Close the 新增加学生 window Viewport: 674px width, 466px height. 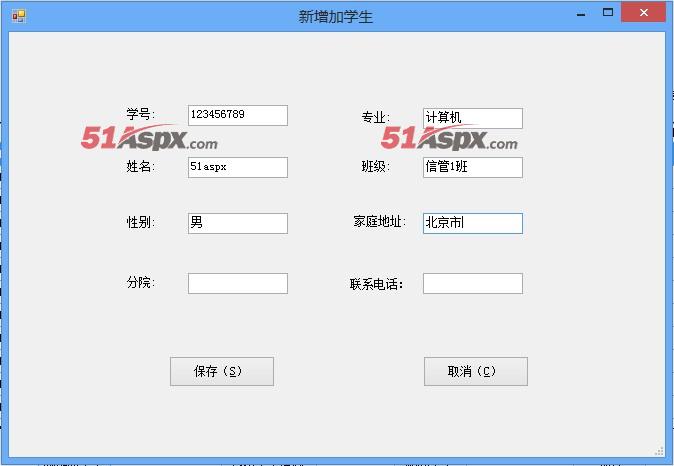643,12
